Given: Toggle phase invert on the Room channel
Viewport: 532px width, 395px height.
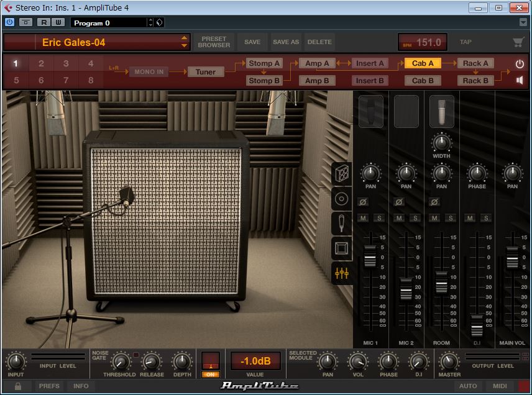Looking at the screenshot, I should [x=434, y=202].
